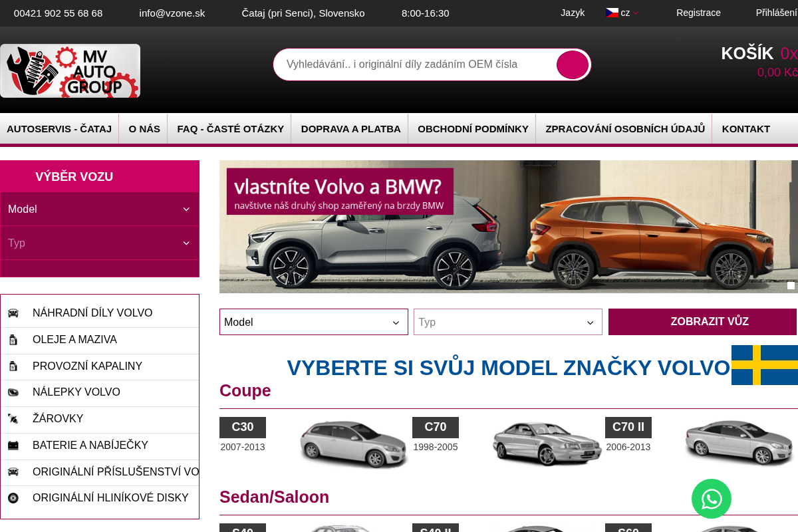
Task: Click wheel icon beside Originální hliníkové disky
Action: pos(13,498)
